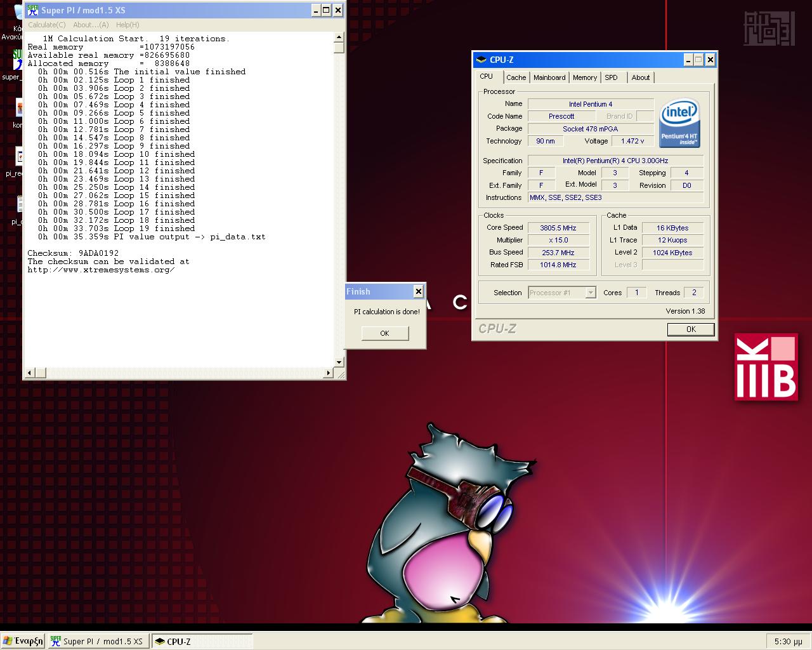
Task: Click the Rated FSB value 1014.8 MHz
Action: coord(558,265)
